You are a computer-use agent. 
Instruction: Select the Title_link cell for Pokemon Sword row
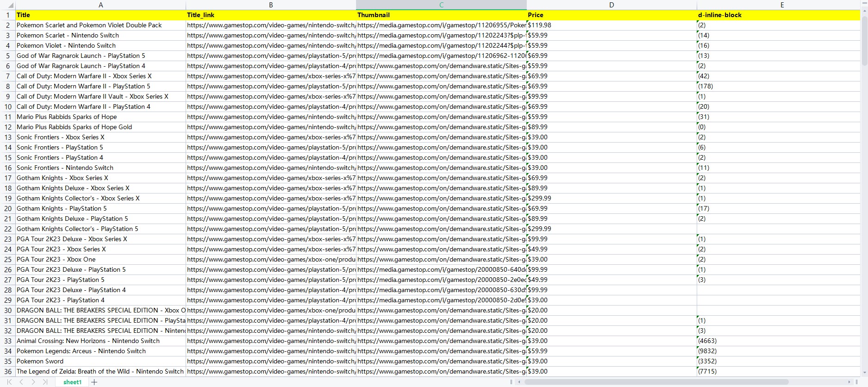pyautogui.click(x=271, y=361)
